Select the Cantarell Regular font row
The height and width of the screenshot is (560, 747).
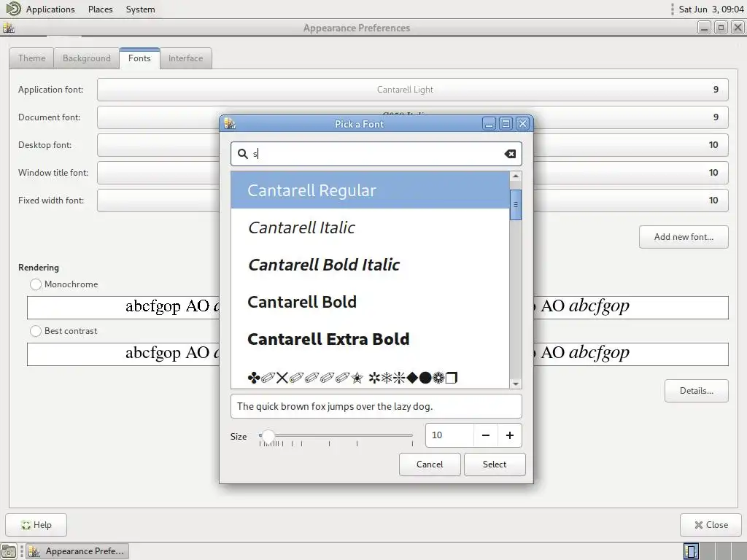[x=370, y=190]
